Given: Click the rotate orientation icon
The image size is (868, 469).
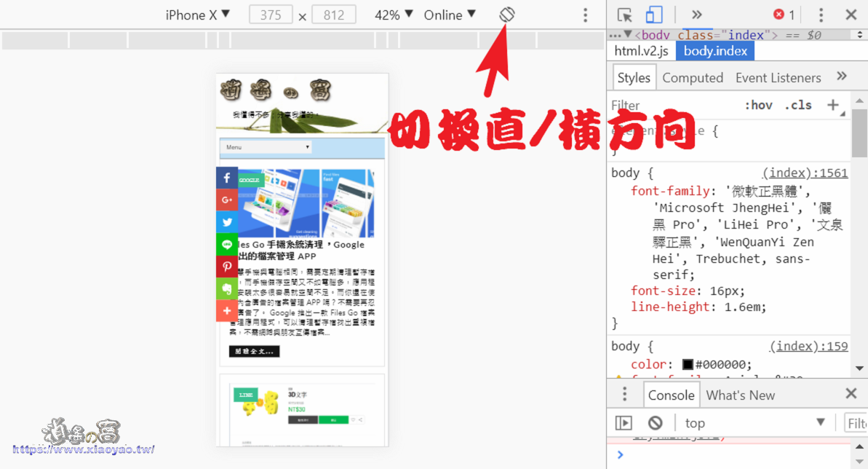Looking at the screenshot, I should 507,15.
